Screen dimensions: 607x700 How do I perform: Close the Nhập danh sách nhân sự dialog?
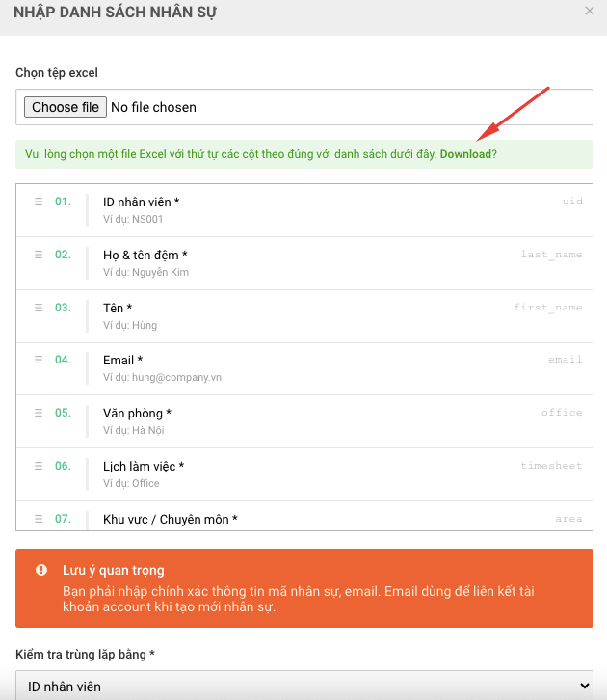(x=589, y=11)
